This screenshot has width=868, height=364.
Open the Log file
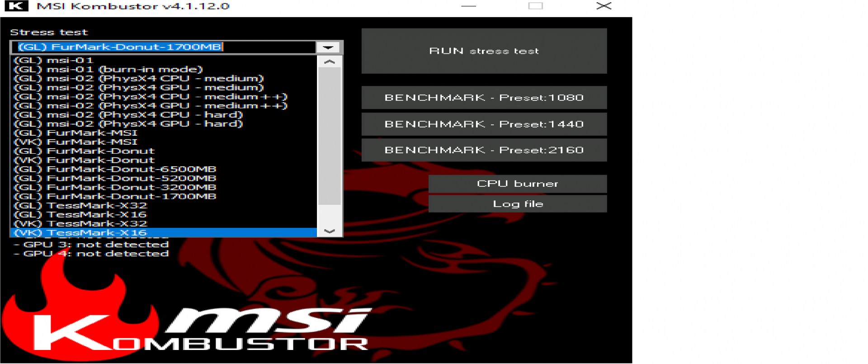point(518,204)
